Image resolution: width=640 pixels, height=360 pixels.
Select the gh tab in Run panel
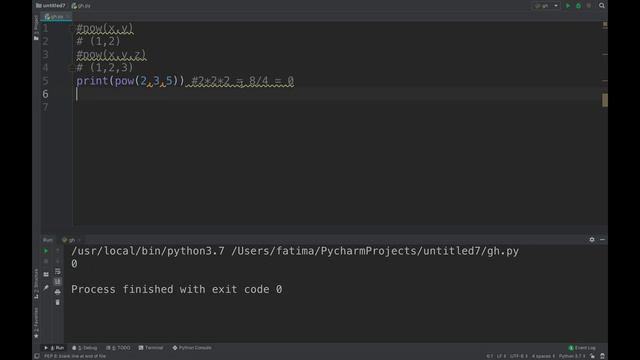[71, 240]
